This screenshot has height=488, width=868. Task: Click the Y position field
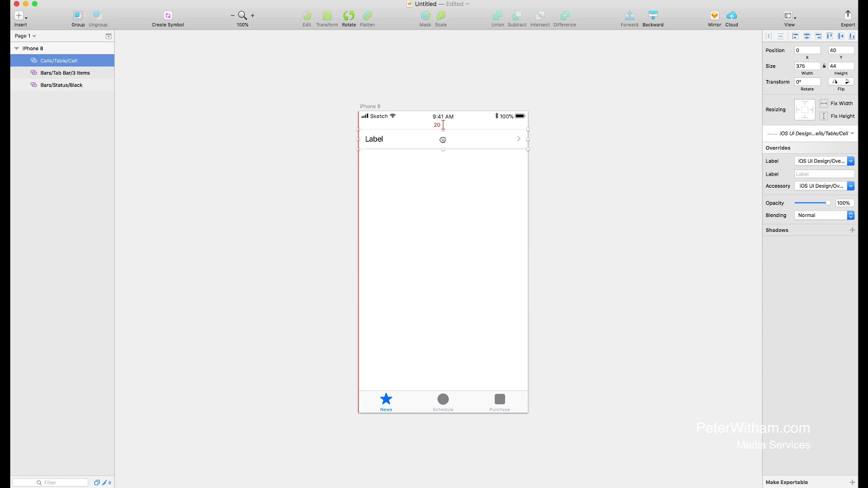point(841,50)
